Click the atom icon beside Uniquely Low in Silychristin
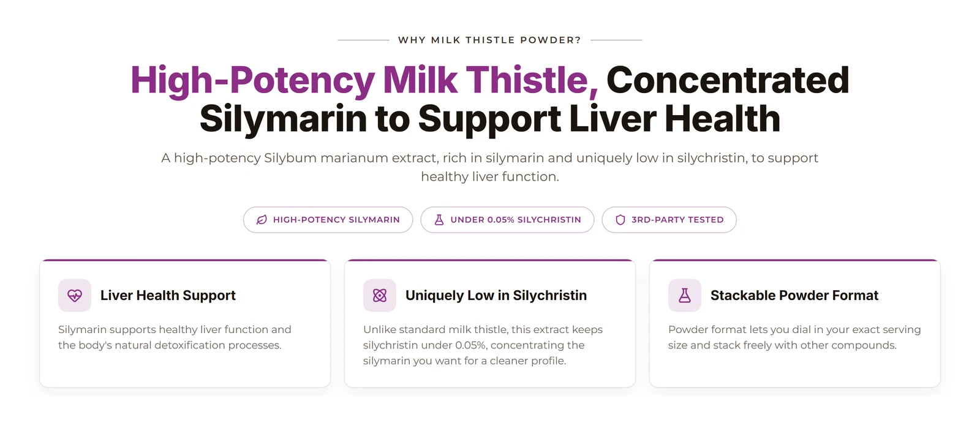The width and height of the screenshot is (980, 428). click(380, 296)
